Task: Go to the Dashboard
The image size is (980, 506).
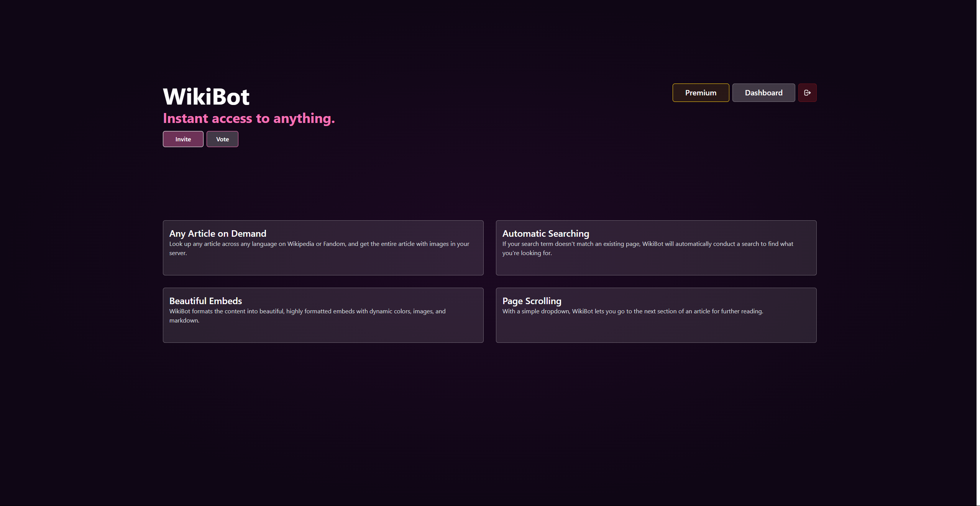Action: pos(763,93)
